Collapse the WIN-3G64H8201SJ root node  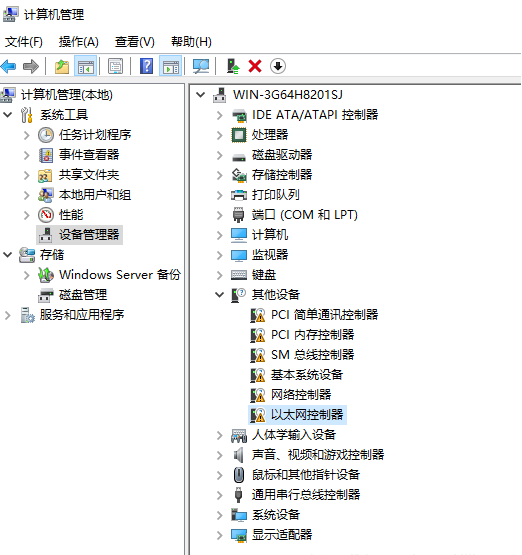(201, 95)
